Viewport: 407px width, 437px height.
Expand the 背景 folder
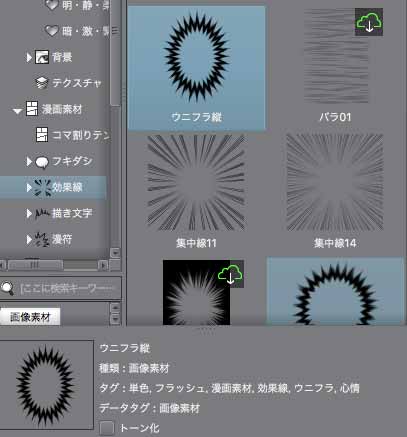[x=29, y=57]
